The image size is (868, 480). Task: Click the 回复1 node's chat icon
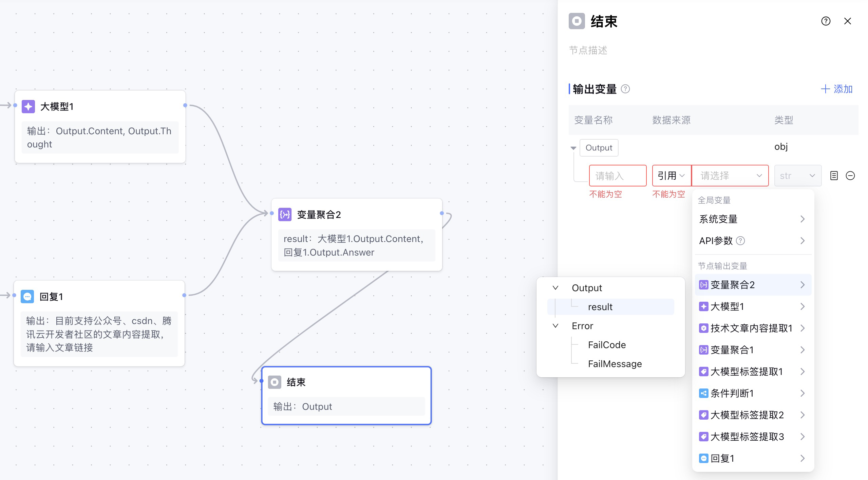(x=27, y=297)
